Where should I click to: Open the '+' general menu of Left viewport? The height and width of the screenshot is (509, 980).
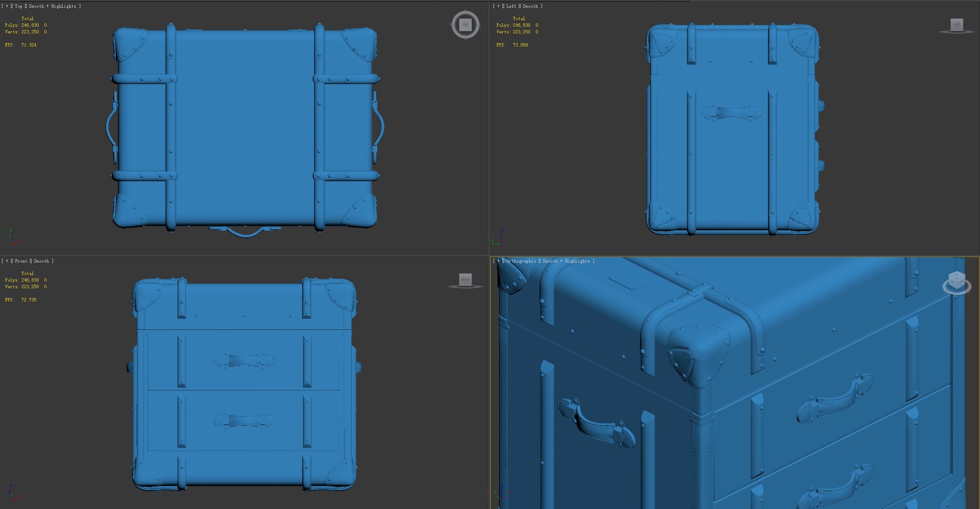coord(499,6)
